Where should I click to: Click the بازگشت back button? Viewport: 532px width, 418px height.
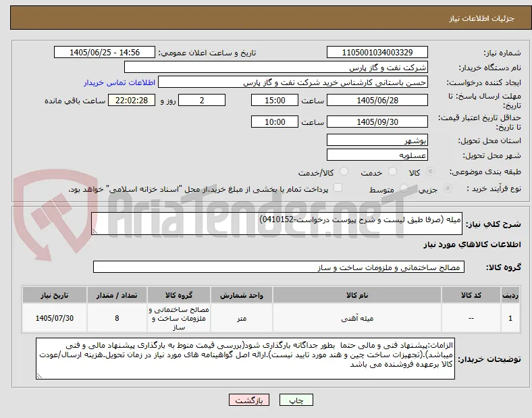click(249, 400)
